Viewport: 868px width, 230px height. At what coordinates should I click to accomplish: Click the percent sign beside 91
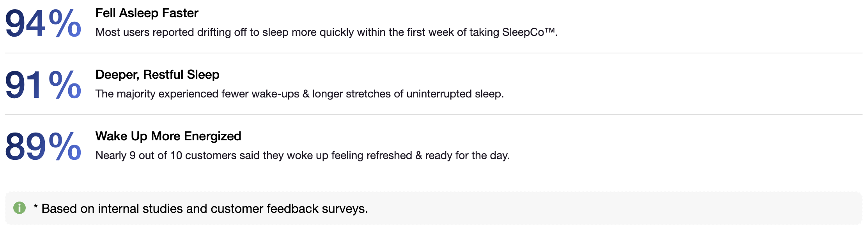pos(65,85)
